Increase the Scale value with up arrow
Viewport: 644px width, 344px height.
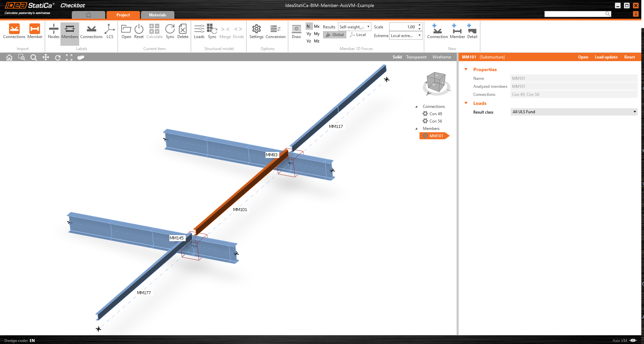(x=420, y=25)
